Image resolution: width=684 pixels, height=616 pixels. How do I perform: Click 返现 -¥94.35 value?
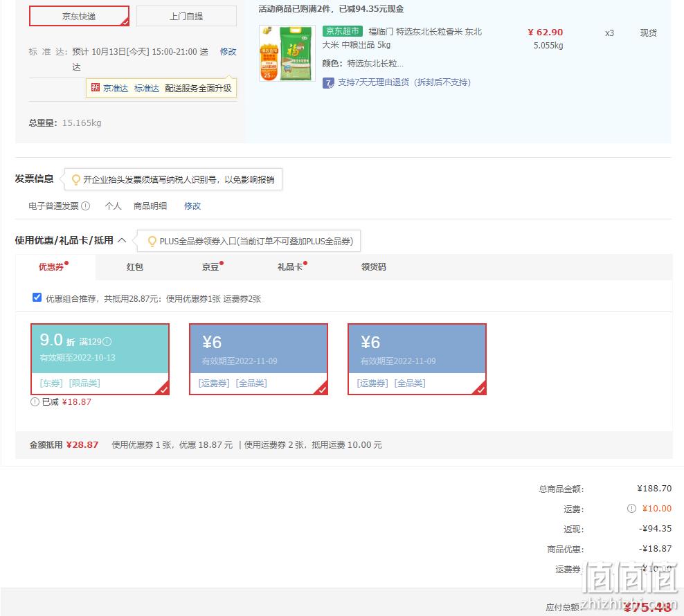655,528
